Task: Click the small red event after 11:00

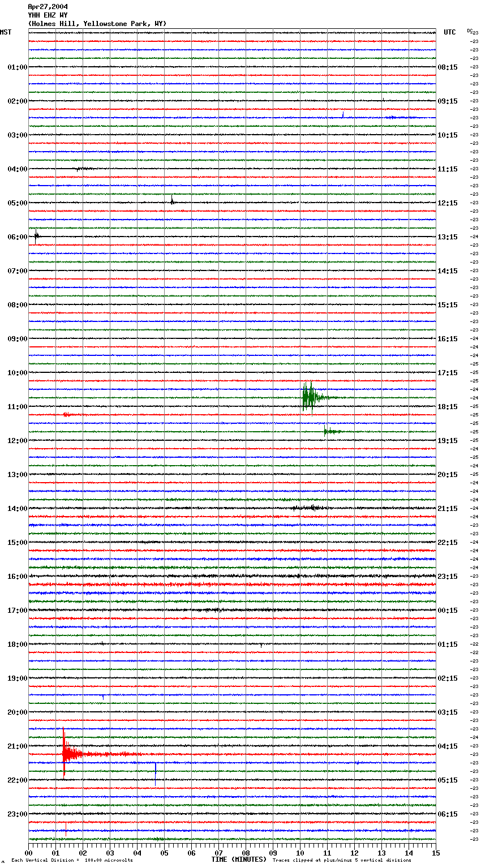Action: [68, 415]
